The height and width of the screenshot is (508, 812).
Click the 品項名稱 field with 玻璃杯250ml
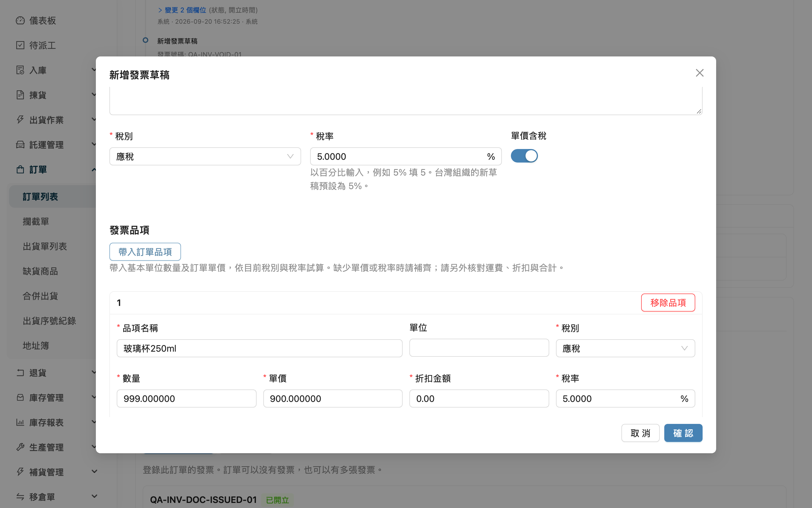coord(259,349)
